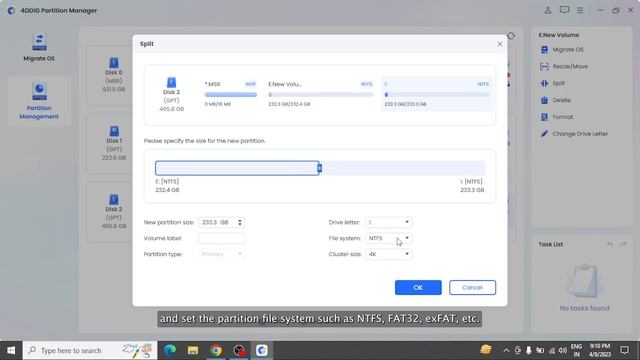Viewport: 640px width, 360px height.
Task: Select the E:New Volu... partition block
Action: pos(320,94)
